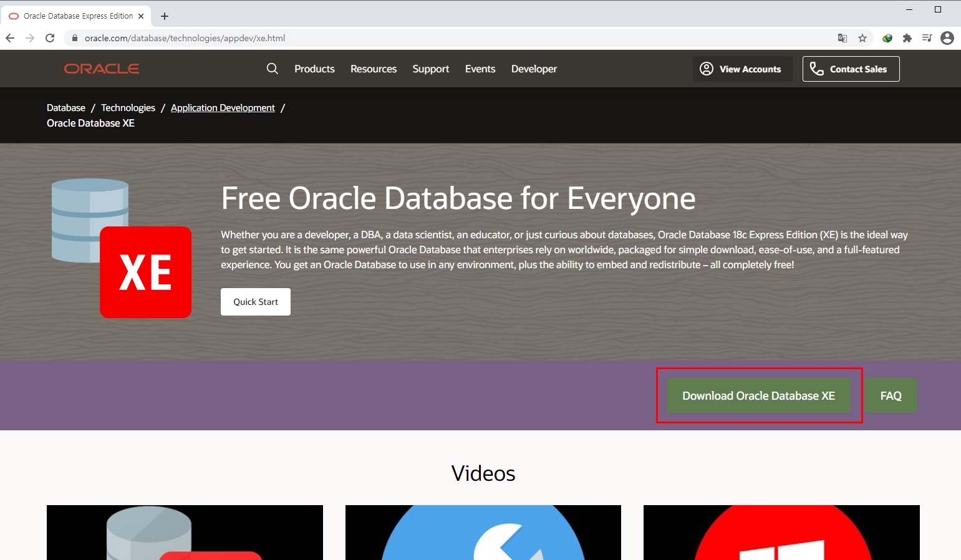
Task: Click the View Accounts button
Action: (x=743, y=69)
